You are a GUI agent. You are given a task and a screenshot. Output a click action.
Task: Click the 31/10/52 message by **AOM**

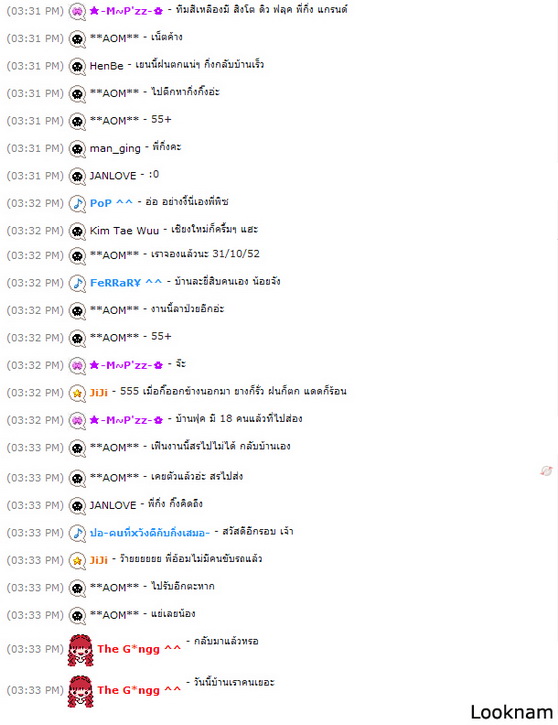click(x=205, y=254)
